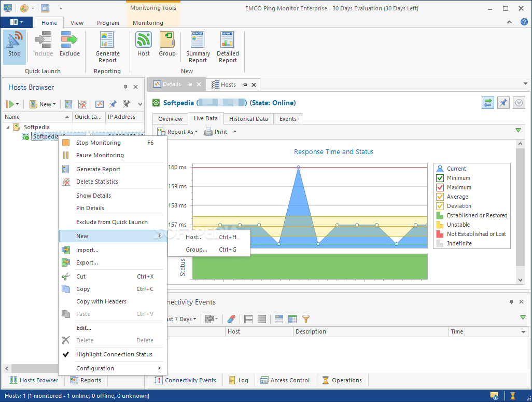This screenshot has height=402, width=532.
Task: Sort events by Description column header
Action: [371, 332]
